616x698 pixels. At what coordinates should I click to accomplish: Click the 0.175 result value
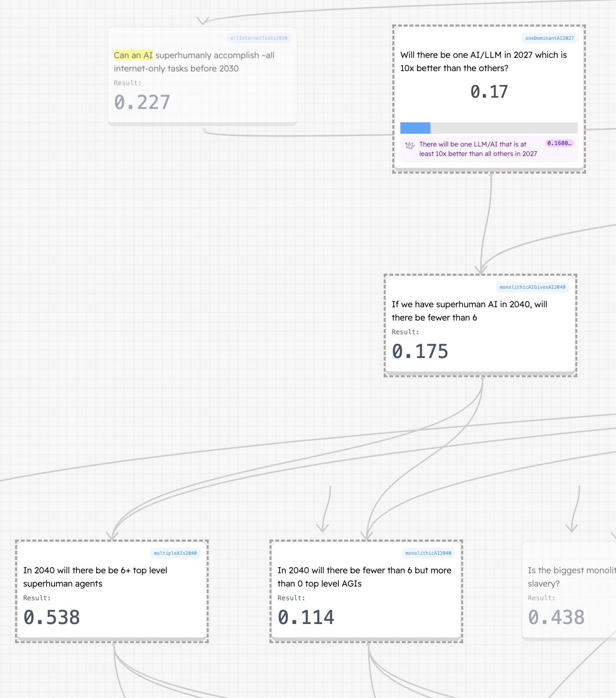click(420, 351)
